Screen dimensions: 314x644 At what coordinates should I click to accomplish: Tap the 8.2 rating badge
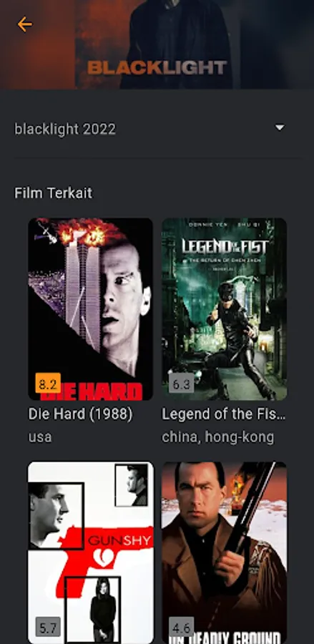tap(48, 383)
